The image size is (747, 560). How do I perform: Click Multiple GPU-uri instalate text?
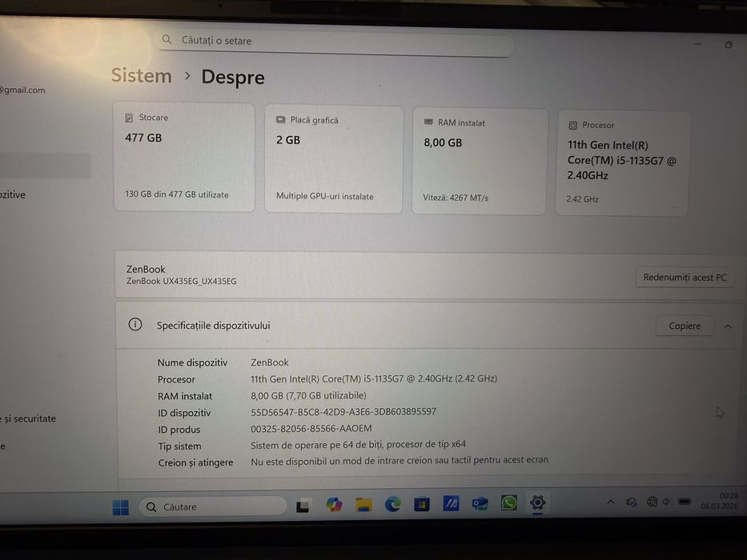[325, 196]
